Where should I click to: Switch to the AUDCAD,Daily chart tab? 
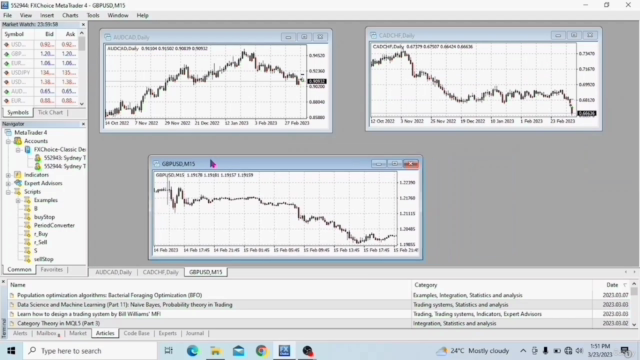[113, 272]
